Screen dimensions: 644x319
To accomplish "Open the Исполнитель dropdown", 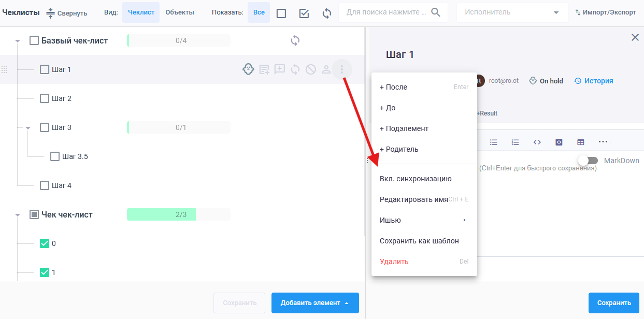I will 512,12.
